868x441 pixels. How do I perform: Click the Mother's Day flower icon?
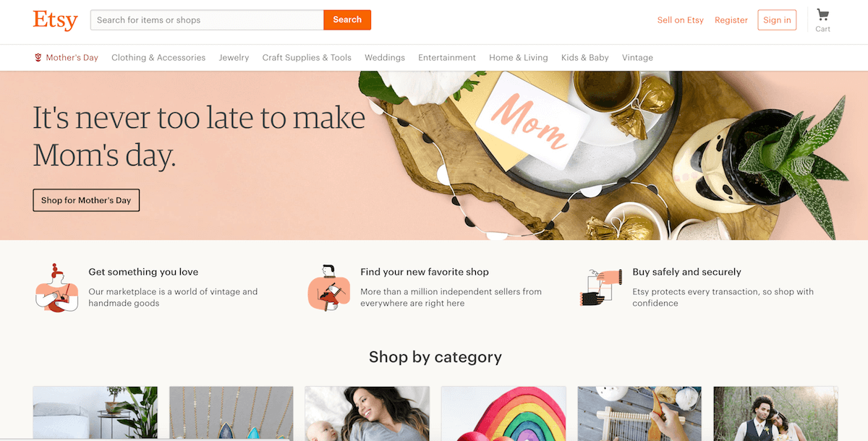pyautogui.click(x=38, y=58)
